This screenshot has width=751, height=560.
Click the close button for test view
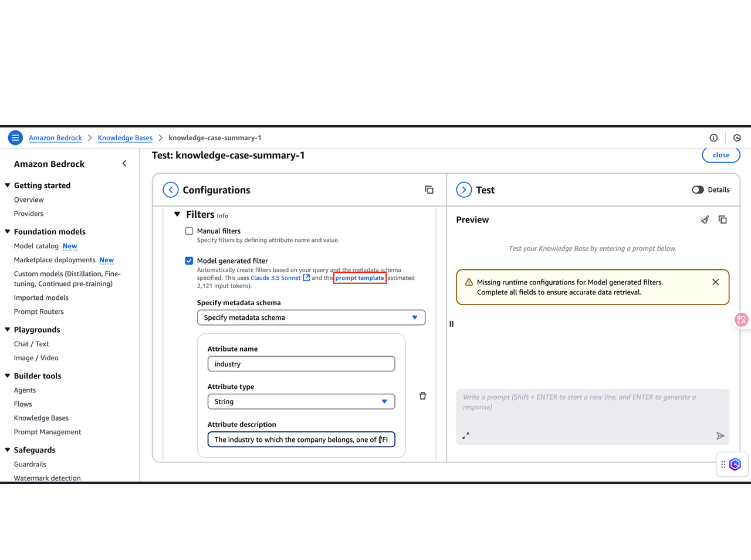coord(721,155)
